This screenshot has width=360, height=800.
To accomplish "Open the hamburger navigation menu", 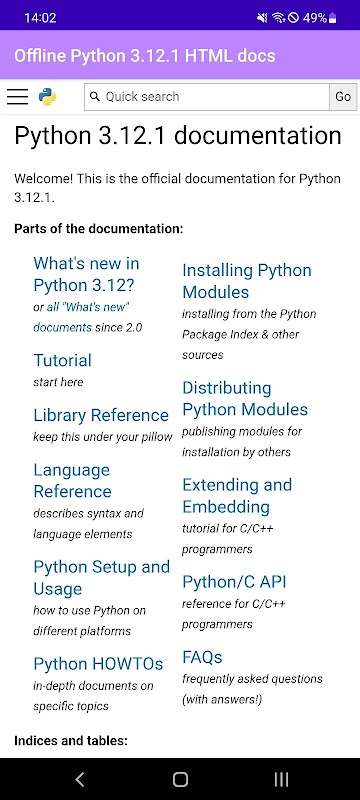I will click(17, 96).
